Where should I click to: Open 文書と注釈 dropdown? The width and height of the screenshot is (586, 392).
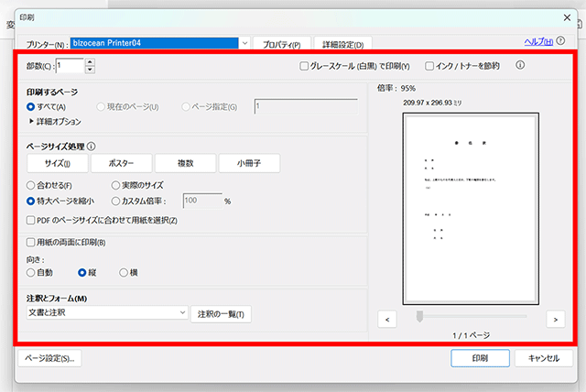point(107,312)
